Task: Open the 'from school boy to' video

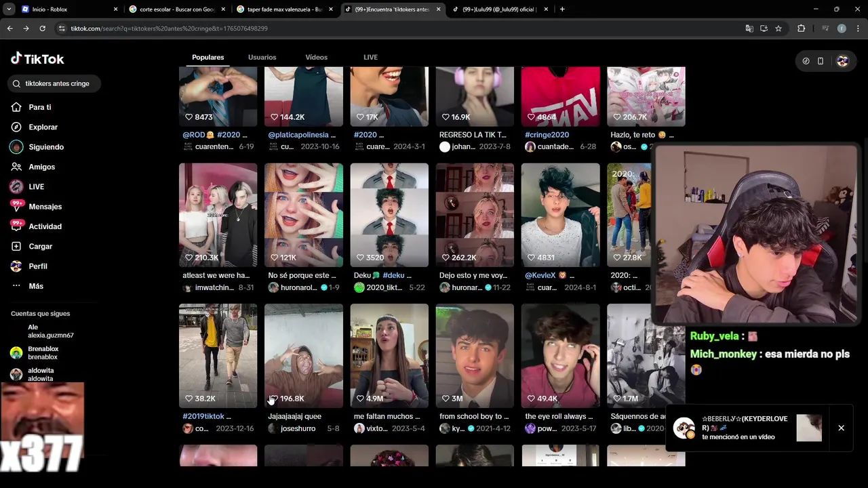Action: [475, 356]
